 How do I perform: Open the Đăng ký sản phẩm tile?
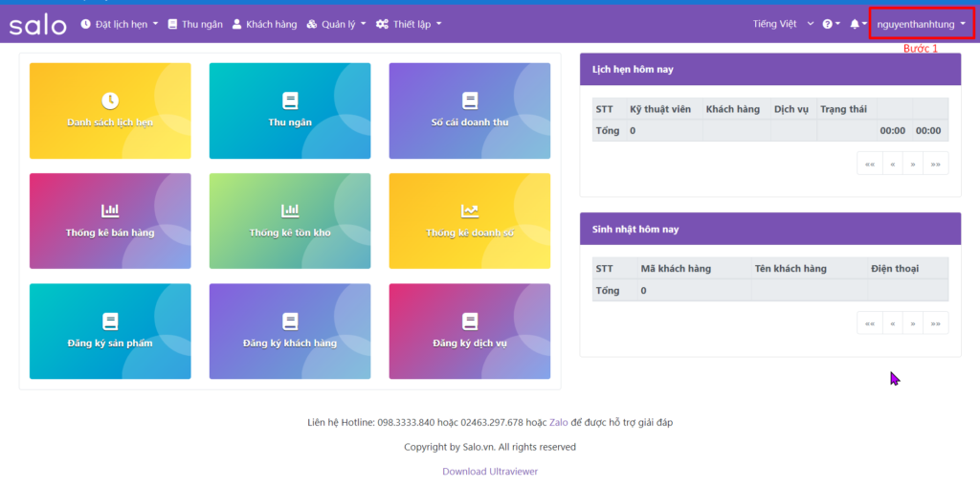click(x=110, y=331)
